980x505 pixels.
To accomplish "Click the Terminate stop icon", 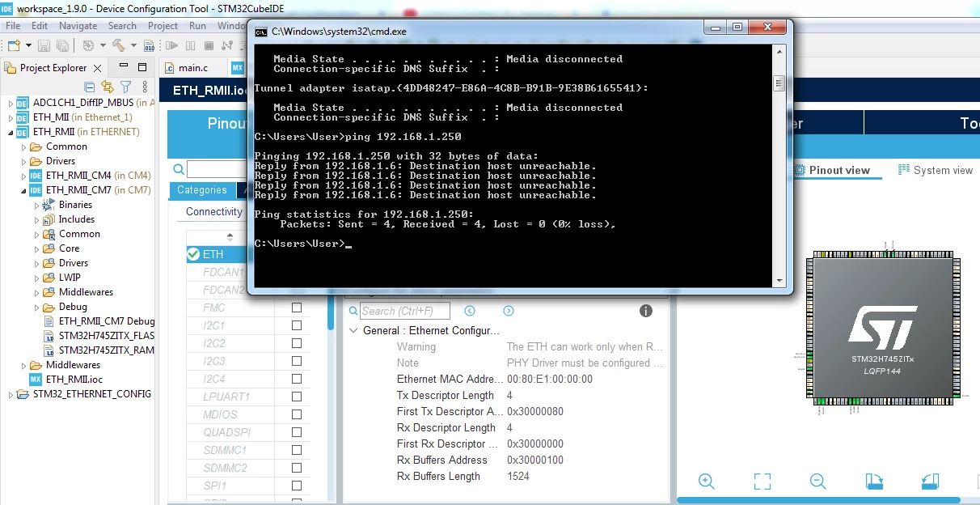I will pos(209,45).
